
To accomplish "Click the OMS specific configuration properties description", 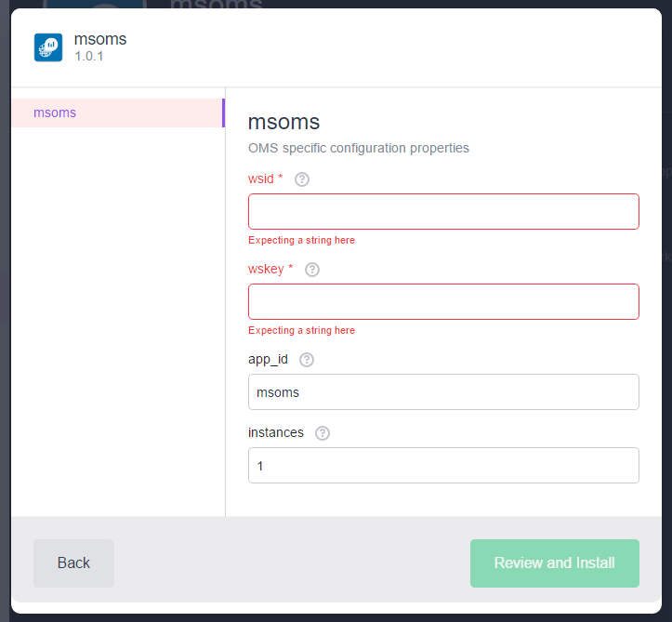I will click(x=358, y=148).
